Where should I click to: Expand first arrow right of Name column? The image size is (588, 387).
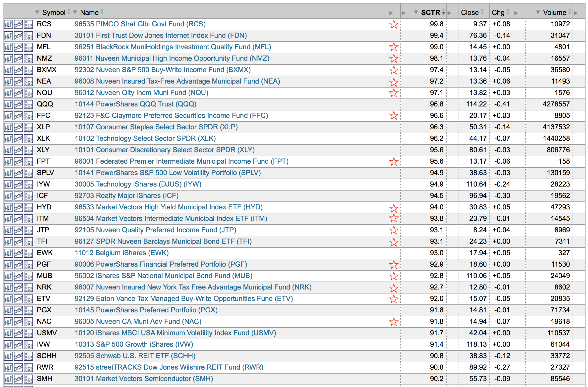[391, 13]
